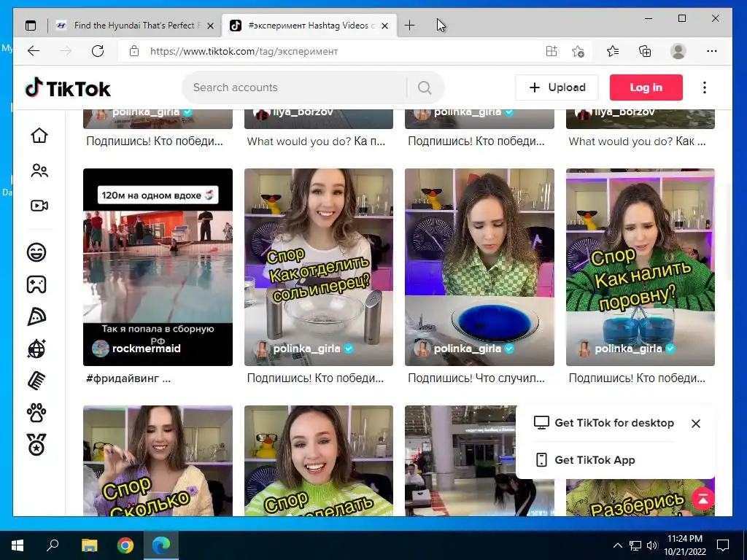Close the Find the Hyundai tab
The image size is (747, 560).
210,26
